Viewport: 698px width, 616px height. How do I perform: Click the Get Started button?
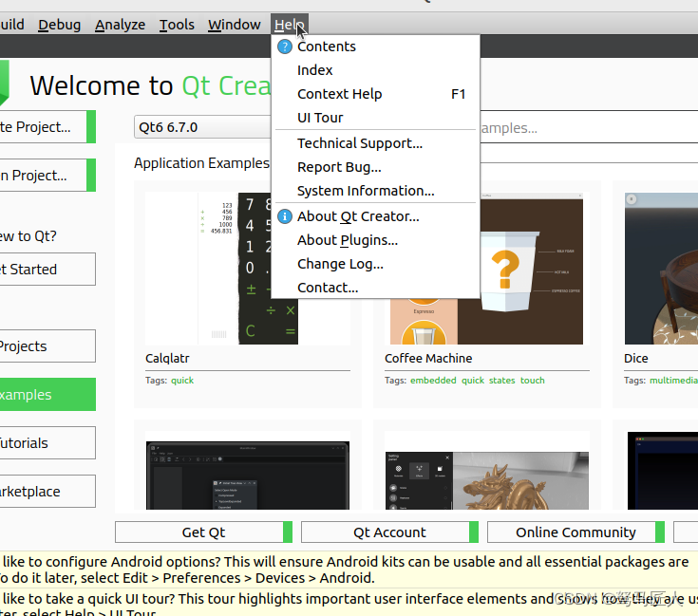(x=47, y=269)
